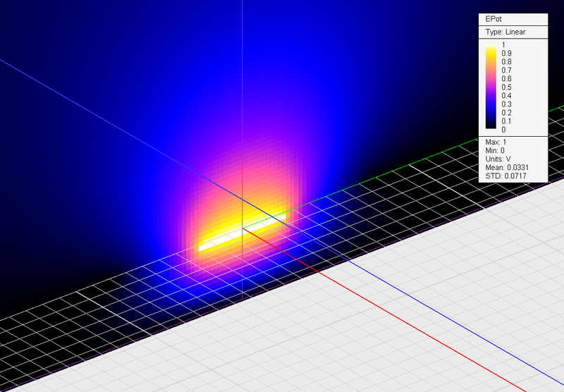Click the 'STD: 0.0717' value
The width and height of the screenshot is (564, 392).
tap(505, 176)
